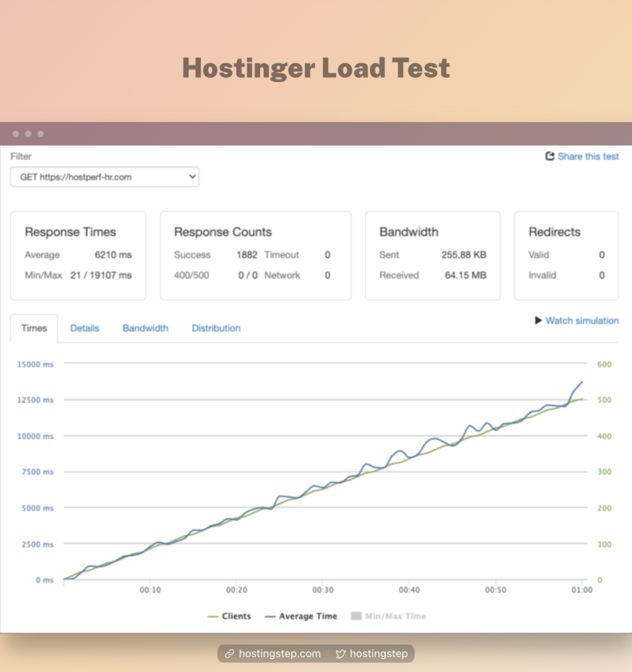Click the Response Counts card heading
This screenshot has width=632, height=672.
pyautogui.click(x=222, y=232)
